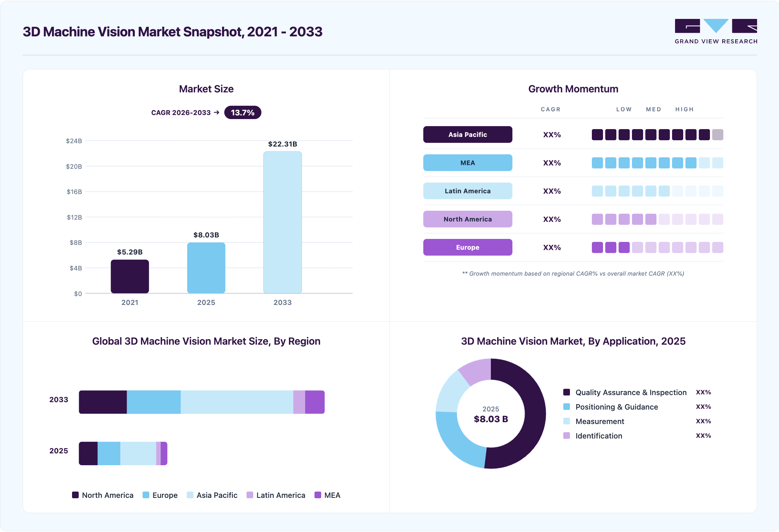
Task: Click Europe legend swatch in regional chart
Action: (146, 495)
